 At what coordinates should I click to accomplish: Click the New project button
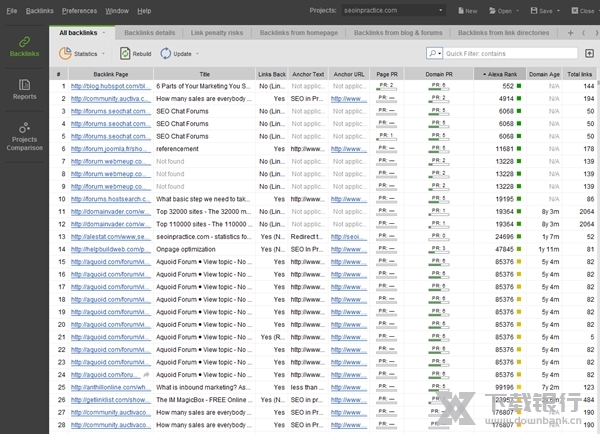point(468,10)
